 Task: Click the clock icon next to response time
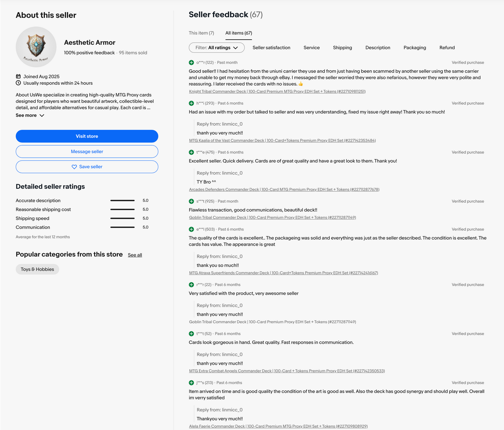[18, 83]
